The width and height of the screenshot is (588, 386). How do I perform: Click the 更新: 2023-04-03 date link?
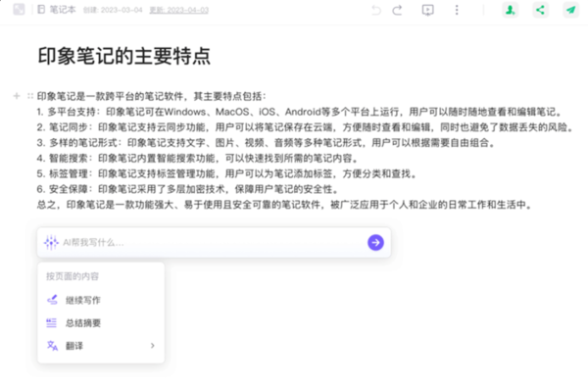tap(179, 10)
